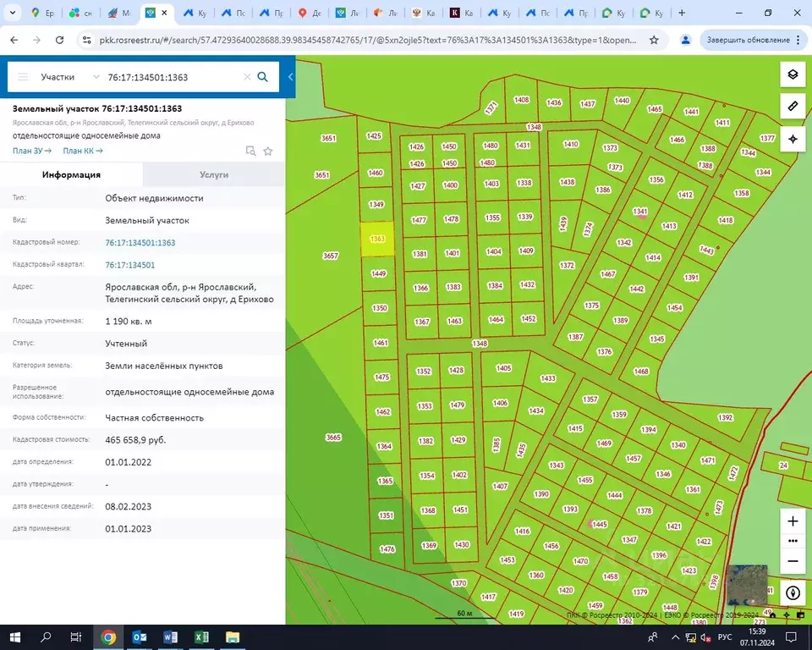Open cadastral quarter 76:17:134501 link
Viewport: 812px width, 650px height.
(129, 265)
